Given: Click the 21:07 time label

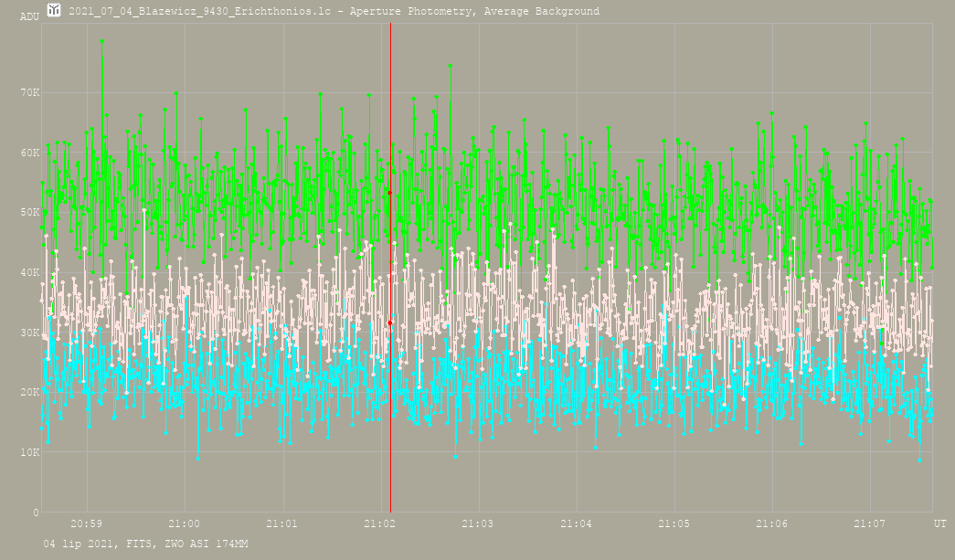Looking at the screenshot, I should [x=870, y=523].
